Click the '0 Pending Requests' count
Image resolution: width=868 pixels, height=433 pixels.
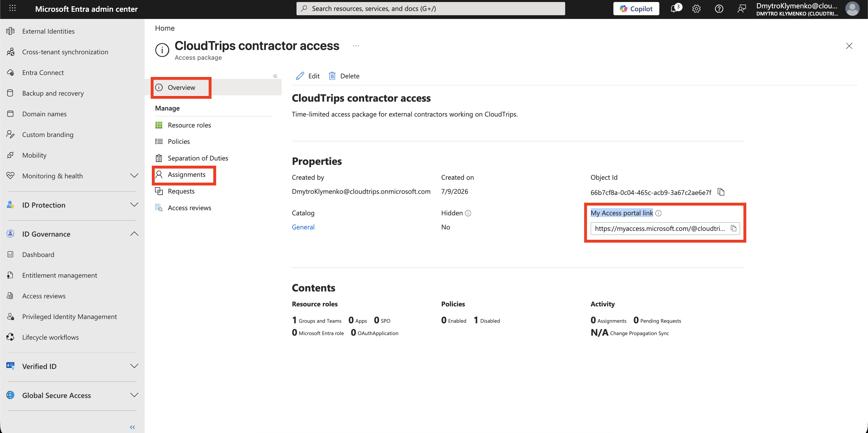[x=657, y=320]
